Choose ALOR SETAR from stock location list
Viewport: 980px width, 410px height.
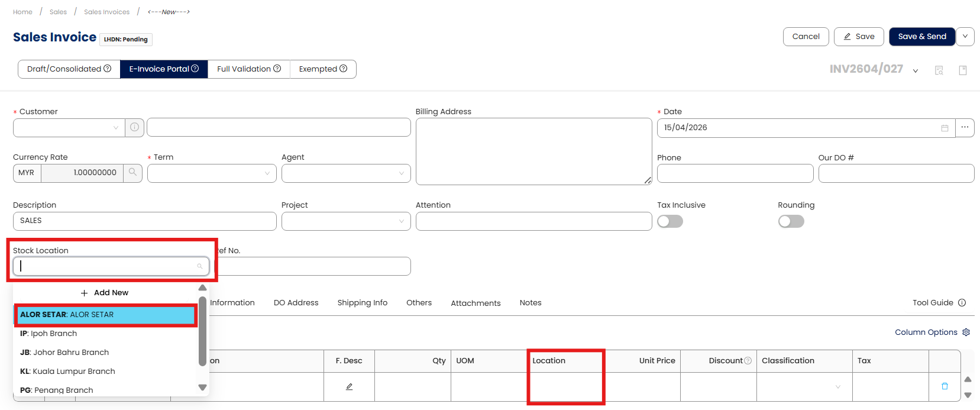pyautogui.click(x=106, y=315)
